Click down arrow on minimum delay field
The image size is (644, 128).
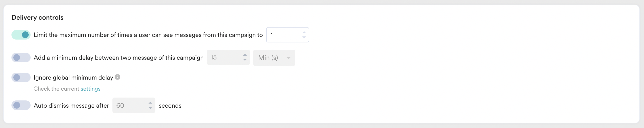point(245,60)
